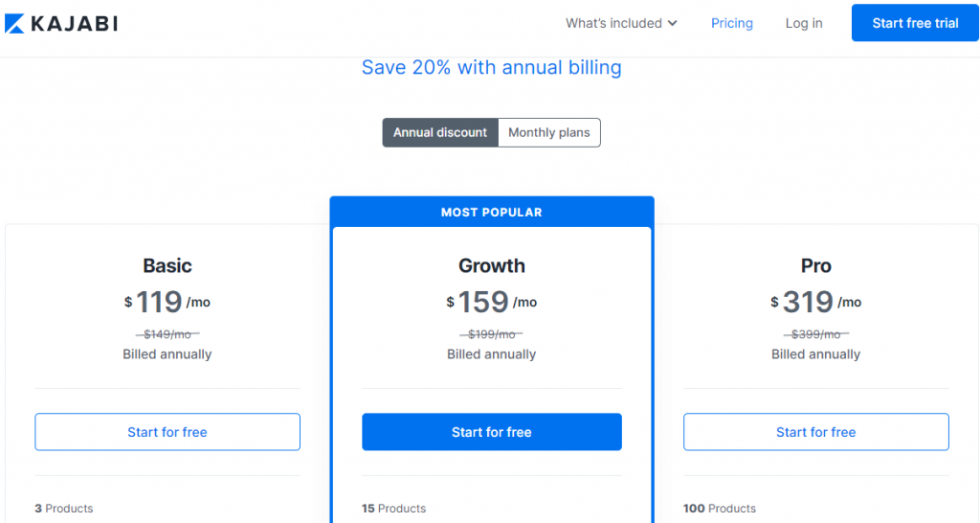The height and width of the screenshot is (523, 980).
Task: Click the 100 Products feature text
Action: pos(720,509)
